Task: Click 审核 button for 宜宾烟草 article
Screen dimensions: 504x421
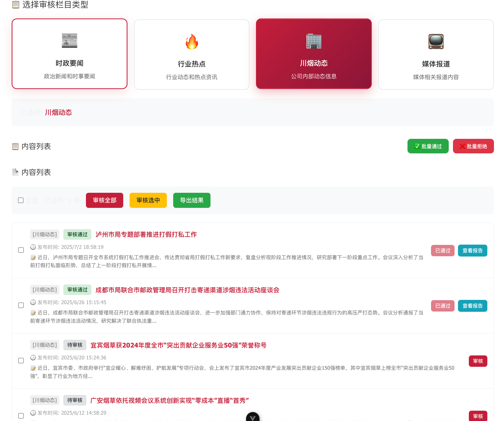Action: [x=478, y=361]
